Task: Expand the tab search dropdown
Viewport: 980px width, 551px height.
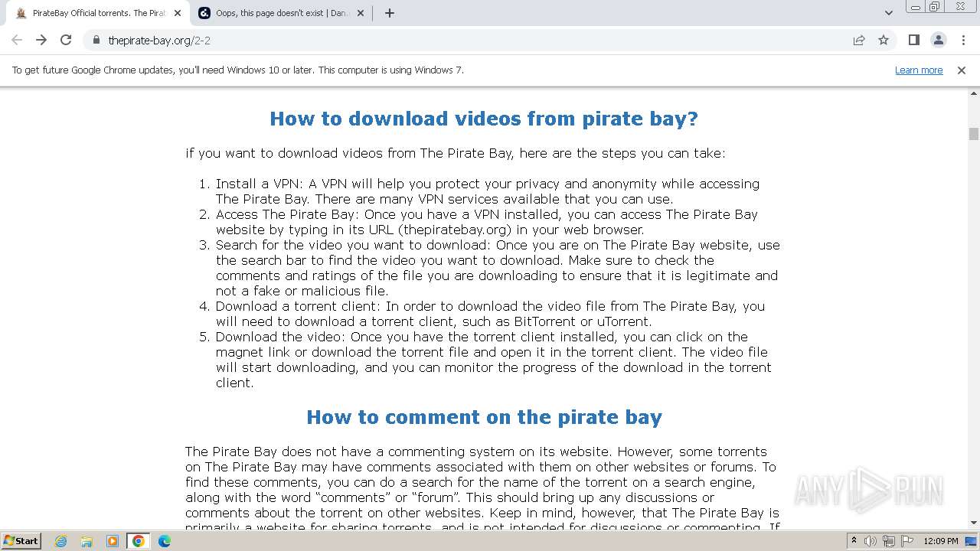Action: (888, 13)
